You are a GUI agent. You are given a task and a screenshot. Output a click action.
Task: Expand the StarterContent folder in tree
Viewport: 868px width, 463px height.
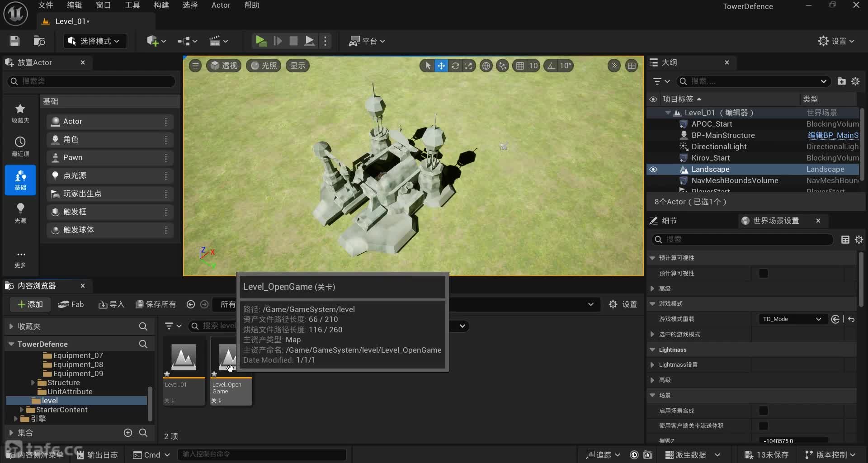22,410
